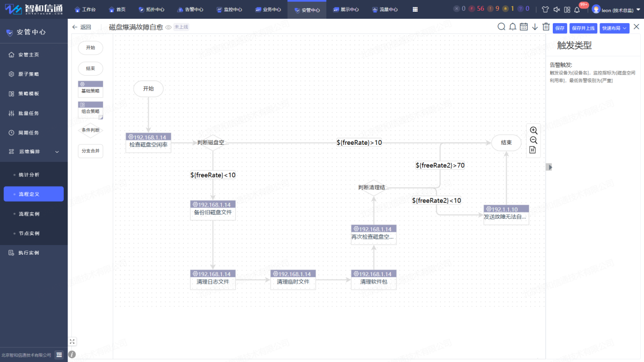Click the 保存 button

560,28
